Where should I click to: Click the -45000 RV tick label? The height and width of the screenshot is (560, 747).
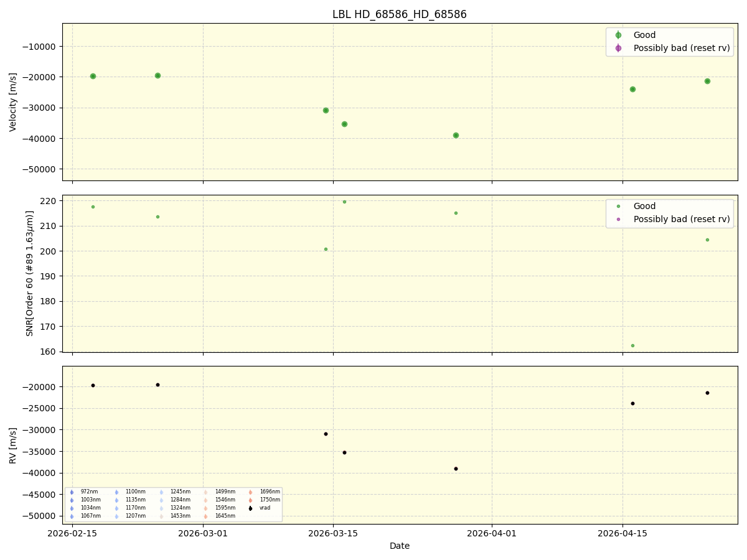click(40, 495)
